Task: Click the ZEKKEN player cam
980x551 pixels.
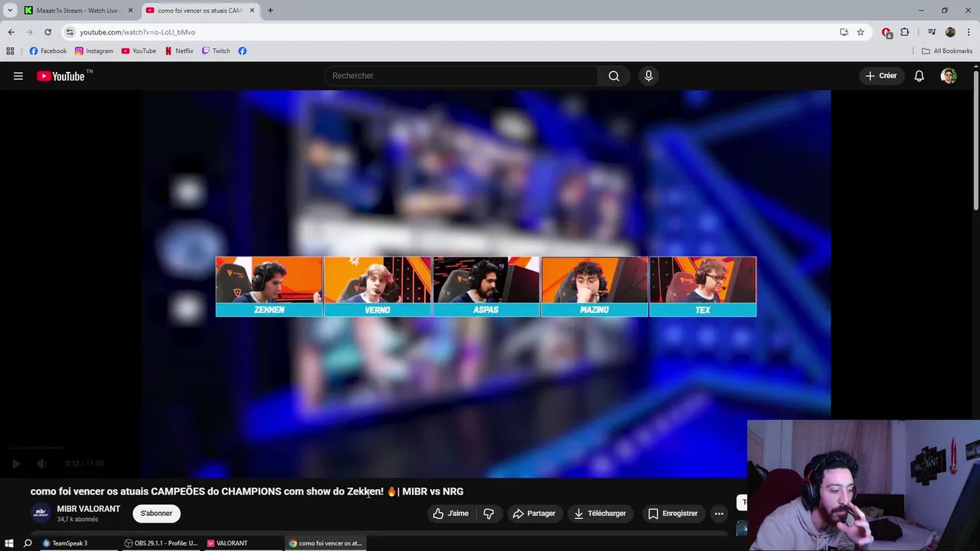Action: (269, 286)
